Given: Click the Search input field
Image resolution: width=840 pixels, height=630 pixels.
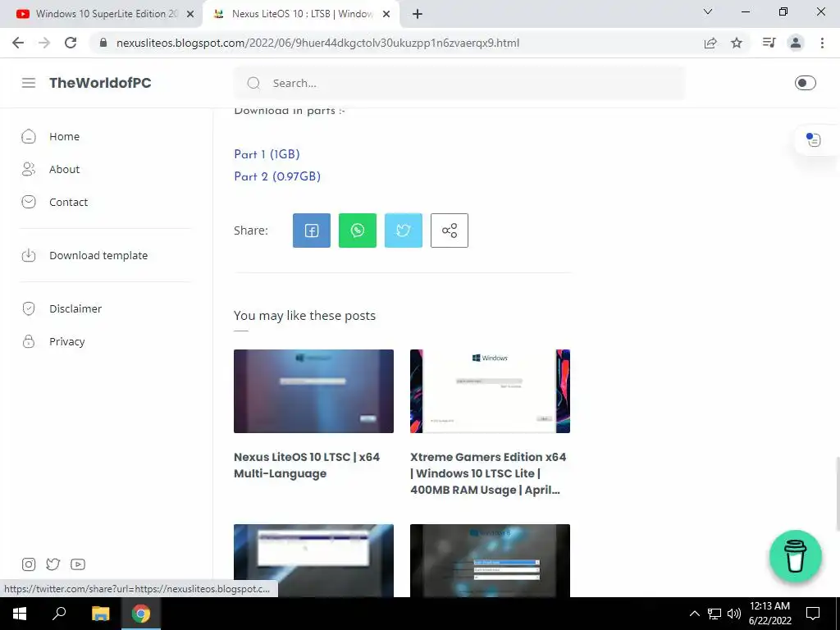Looking at the screenshot, I should click(459, 83).
